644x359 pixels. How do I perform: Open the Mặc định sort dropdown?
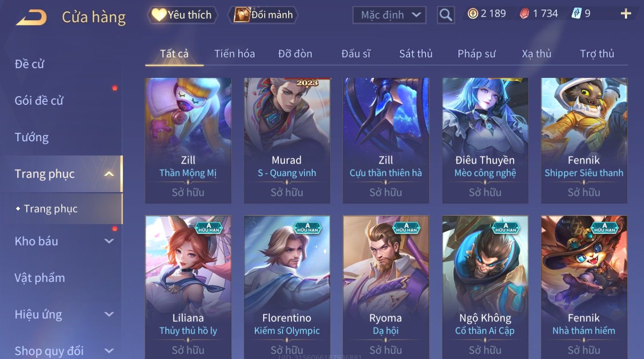pyautogui.click(x=389, y=15)
